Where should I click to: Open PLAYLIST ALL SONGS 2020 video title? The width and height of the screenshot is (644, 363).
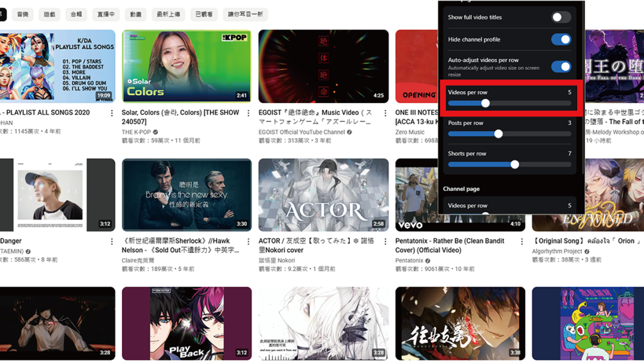click(45, 113)
